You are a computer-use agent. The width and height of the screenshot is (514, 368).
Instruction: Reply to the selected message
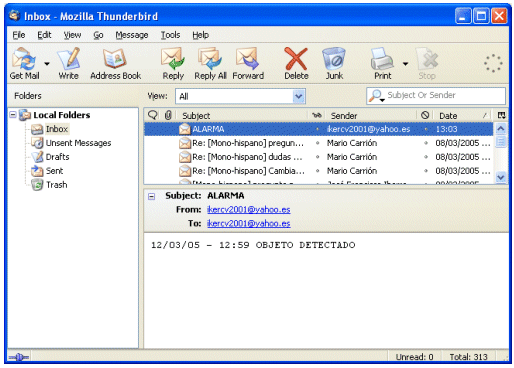pyautogui.click(x=173, y=63)
